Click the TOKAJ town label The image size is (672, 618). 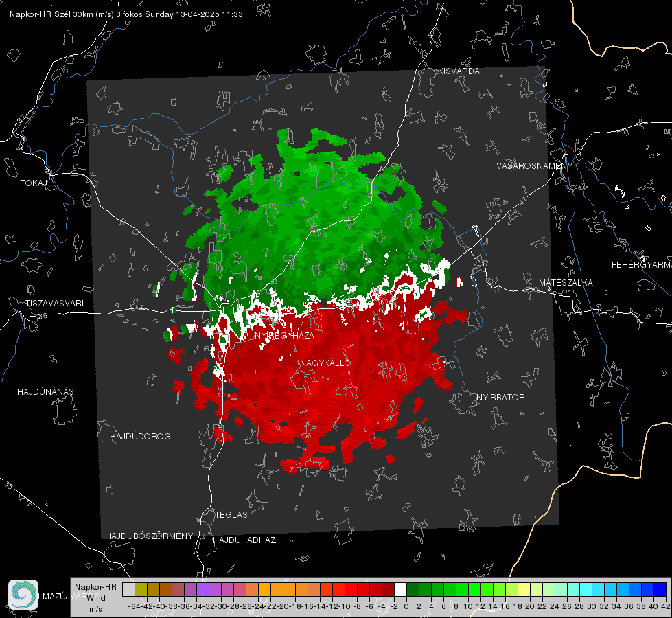coord(34,183)
